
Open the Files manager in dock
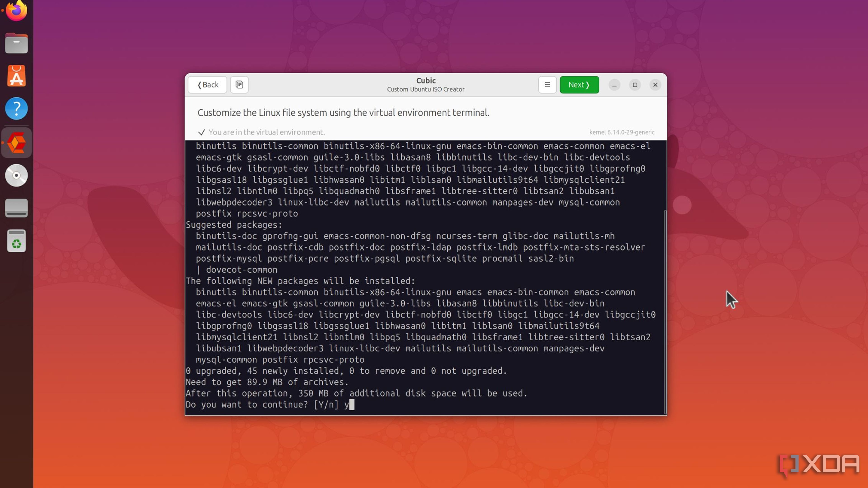pos(16,43)
